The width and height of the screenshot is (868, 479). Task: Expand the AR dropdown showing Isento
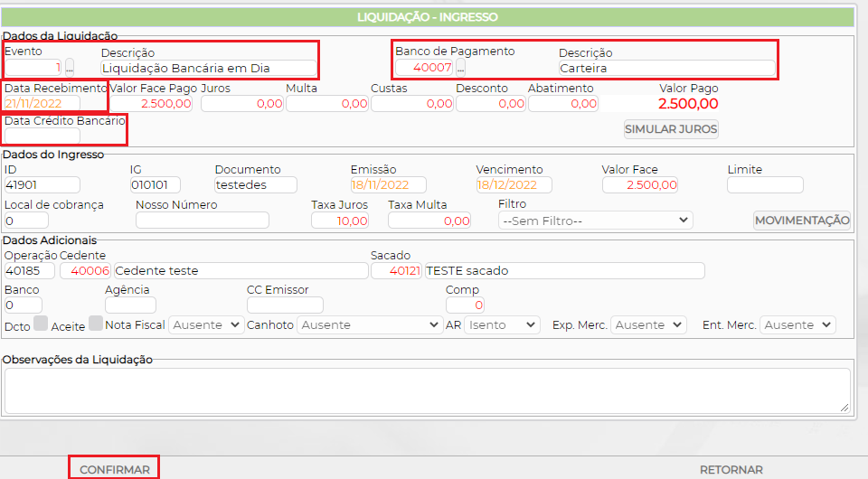tap(502, 325)
